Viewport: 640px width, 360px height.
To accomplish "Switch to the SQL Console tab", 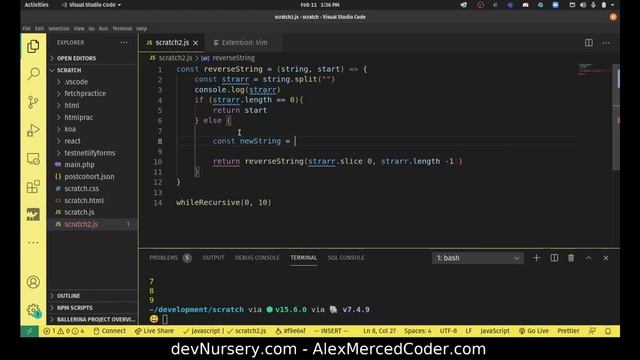I will [346, 258].
